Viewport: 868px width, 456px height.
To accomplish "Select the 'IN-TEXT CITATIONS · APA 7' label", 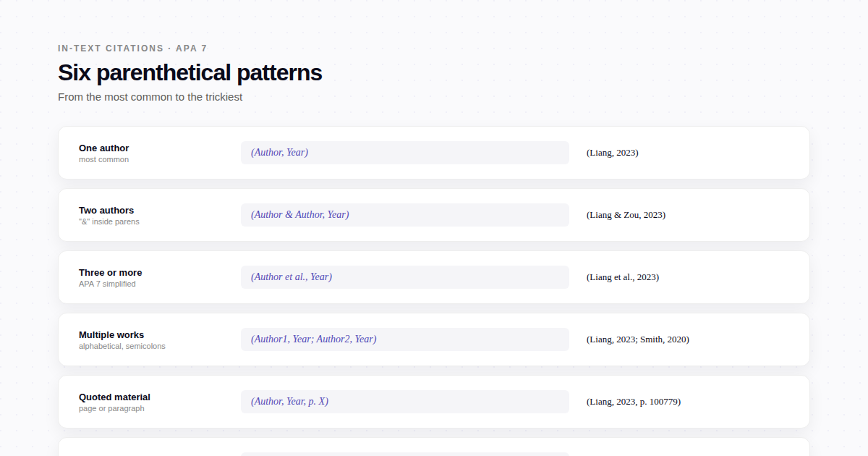I will (132, 48).
